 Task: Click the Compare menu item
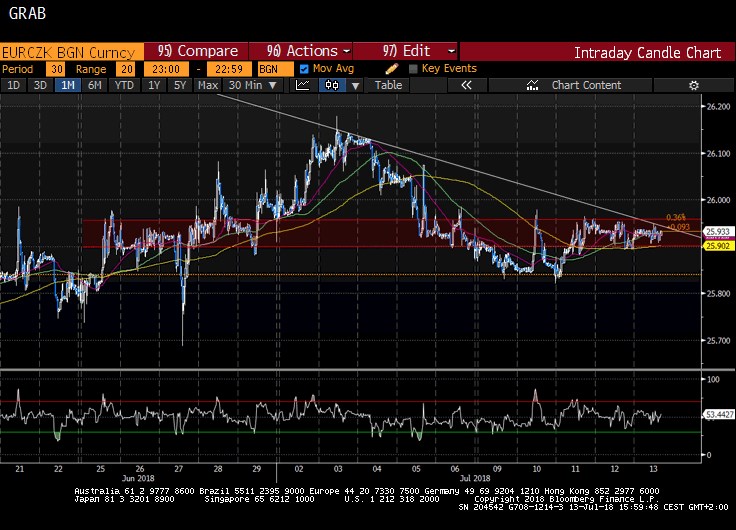(x=198, y=51)
